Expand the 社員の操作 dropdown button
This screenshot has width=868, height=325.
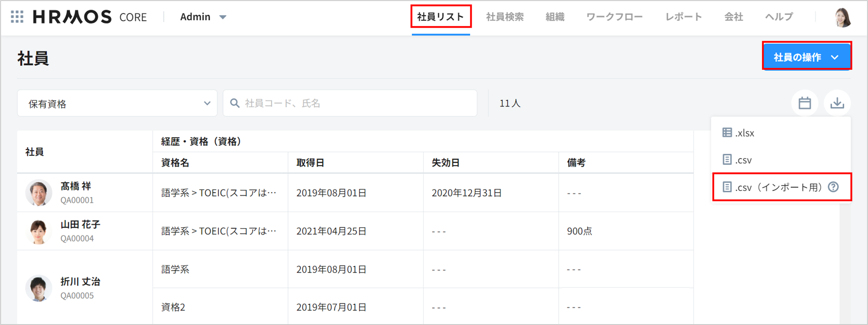click(806, 57)
